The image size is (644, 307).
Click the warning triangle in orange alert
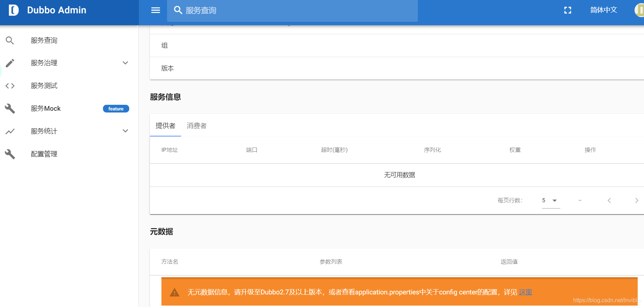(x=174, y=292)
